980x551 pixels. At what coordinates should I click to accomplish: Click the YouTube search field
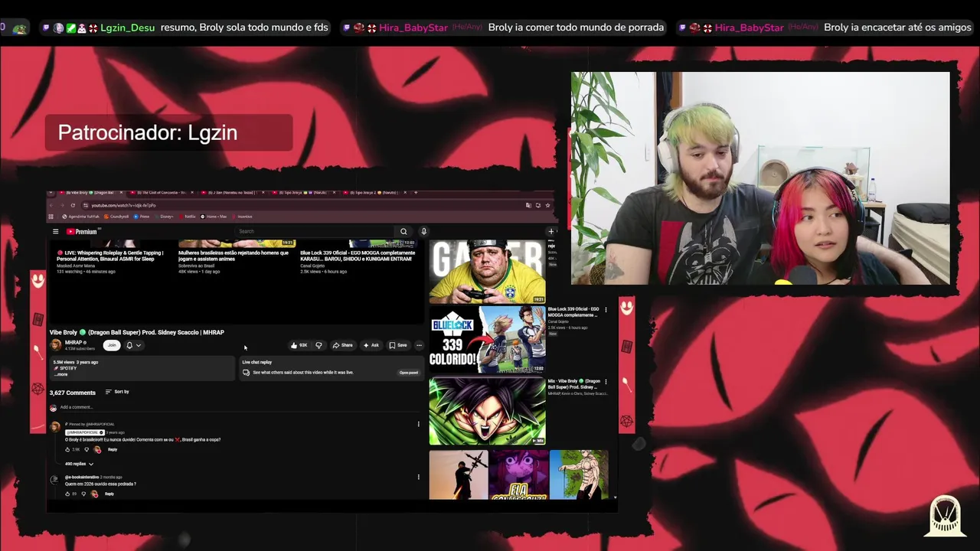click(x=314, y=231)
